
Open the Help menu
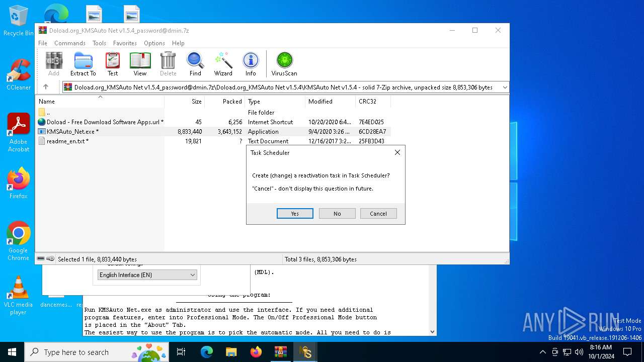[178, 43]
